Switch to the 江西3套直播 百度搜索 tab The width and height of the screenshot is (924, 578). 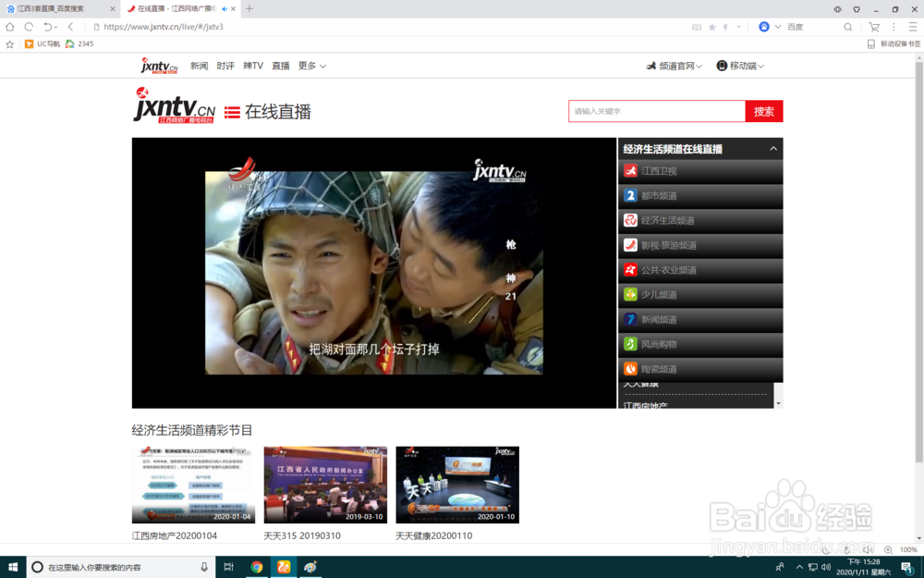[59, 9]
